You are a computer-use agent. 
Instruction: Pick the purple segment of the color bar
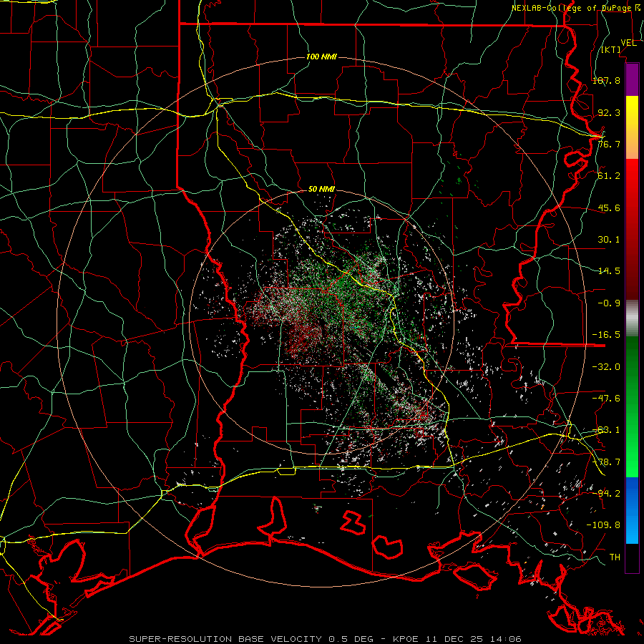pyautogui.click(x=632, y=79)
